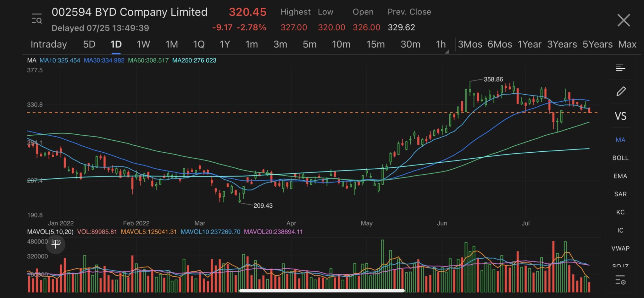644x298 pixels.
Task: Enable the KC indicator
Action: point(620,212)
